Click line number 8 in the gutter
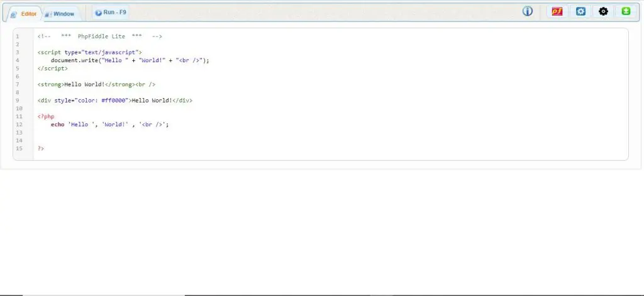 [x=18, y=92]
